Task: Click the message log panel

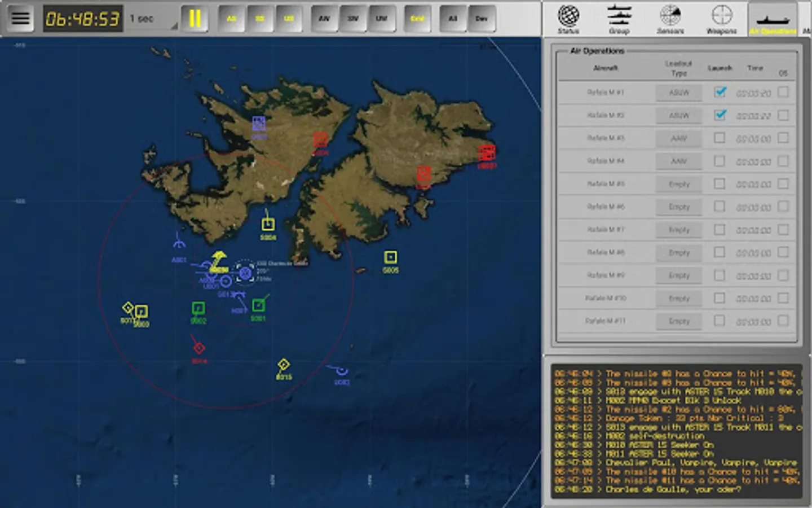Action: click(x=676, y=431)
